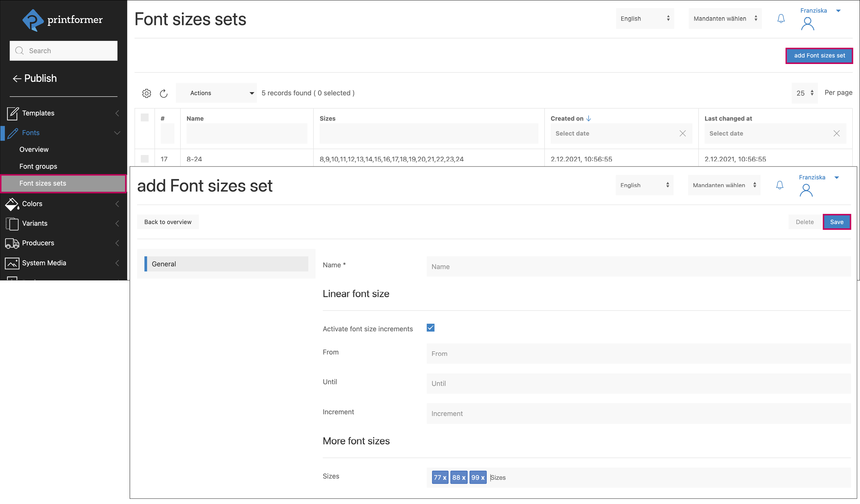Open the top English language dropdown
Image resolution: width=860 pixels, height=504 pixels.
644,19
